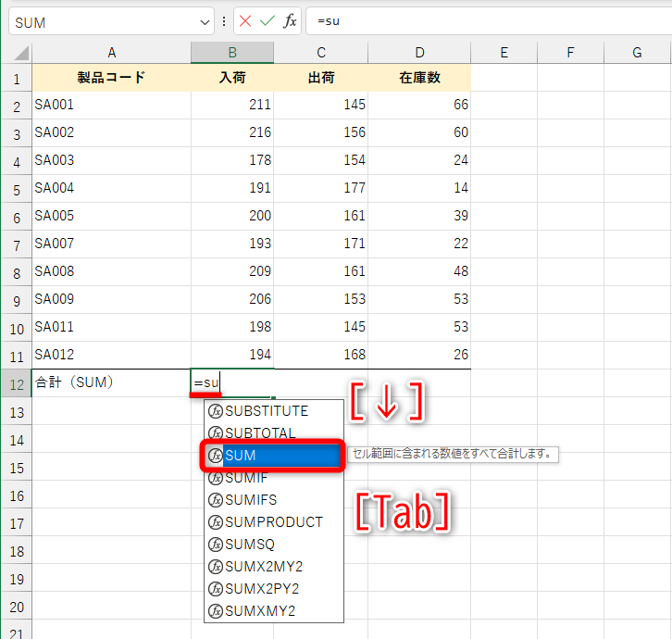This screenshot has height=639, width=672.
Task: Select column A header
Action: 111,53
